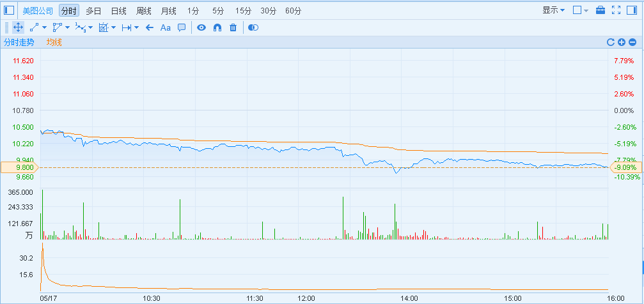The height and width of the screenshot is (304, 644).
Task: Click the -10.39% percent axis label
Action: point(627,177)
